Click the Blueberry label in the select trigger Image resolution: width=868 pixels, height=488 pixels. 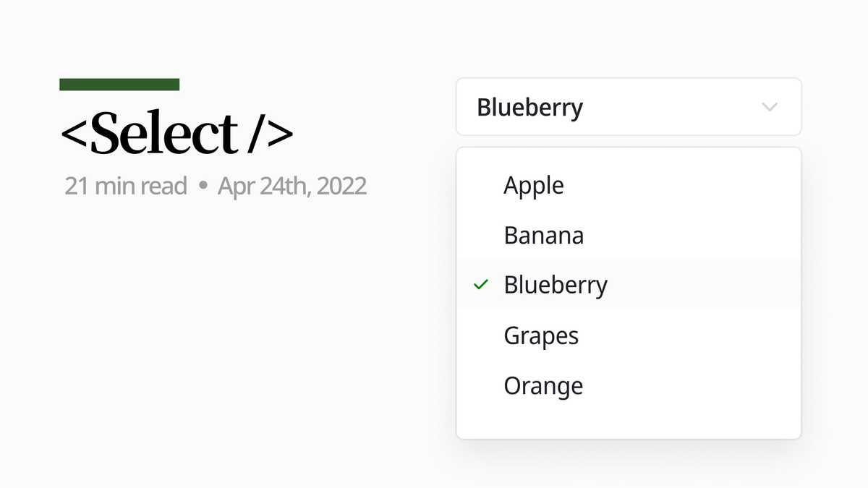[x=529, y=108]
